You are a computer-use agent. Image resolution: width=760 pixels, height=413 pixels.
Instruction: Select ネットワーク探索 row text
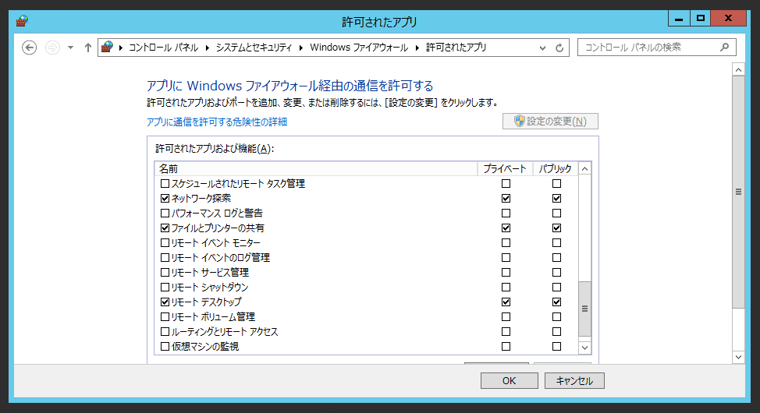[201, 198]
